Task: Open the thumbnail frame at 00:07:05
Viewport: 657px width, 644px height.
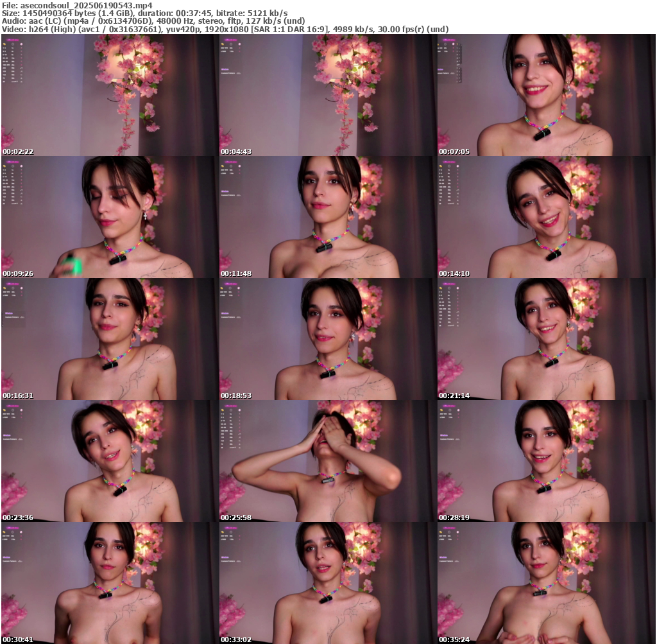Action: click(x=547, y=95)
